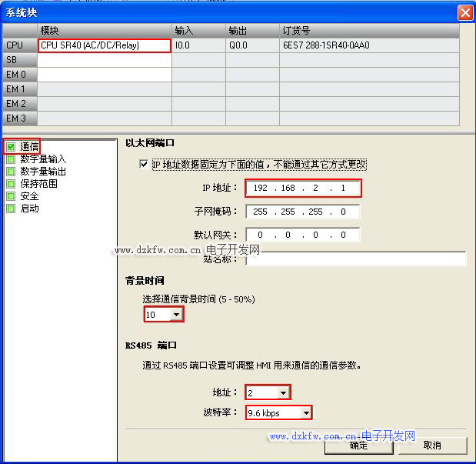Click the 子网掩码 subnet mask field
This screenshot has width=476, height=464.
coord(303,212)
